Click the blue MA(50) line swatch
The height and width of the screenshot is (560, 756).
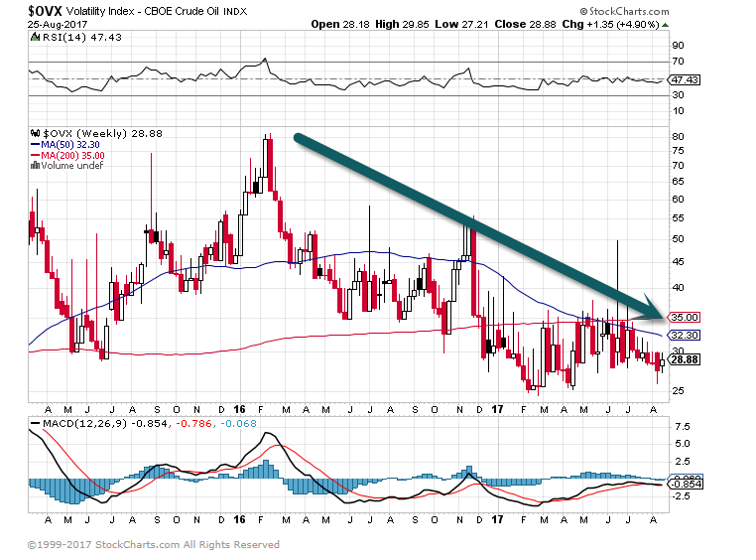pos(35,144)
